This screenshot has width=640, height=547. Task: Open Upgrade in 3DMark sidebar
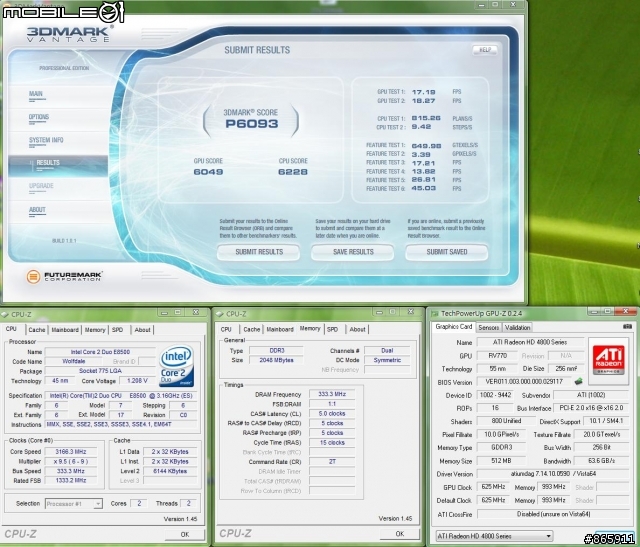click(x=41, y=186)
